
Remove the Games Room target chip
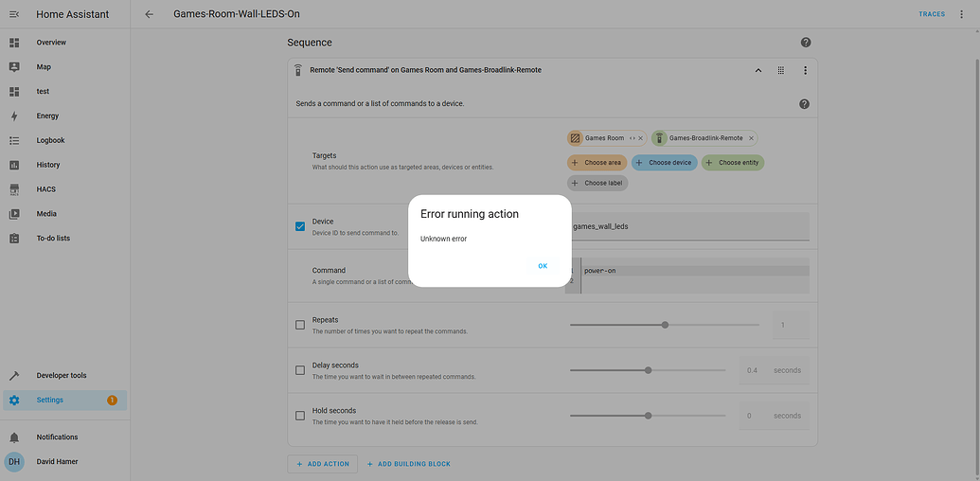641,138
